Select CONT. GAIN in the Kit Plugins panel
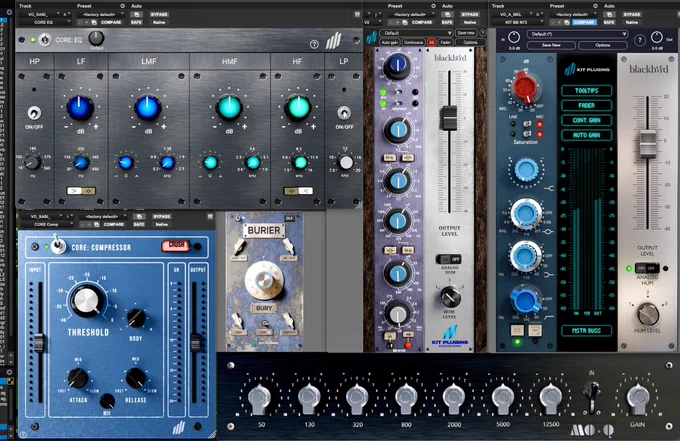 (x=586, y=120)
